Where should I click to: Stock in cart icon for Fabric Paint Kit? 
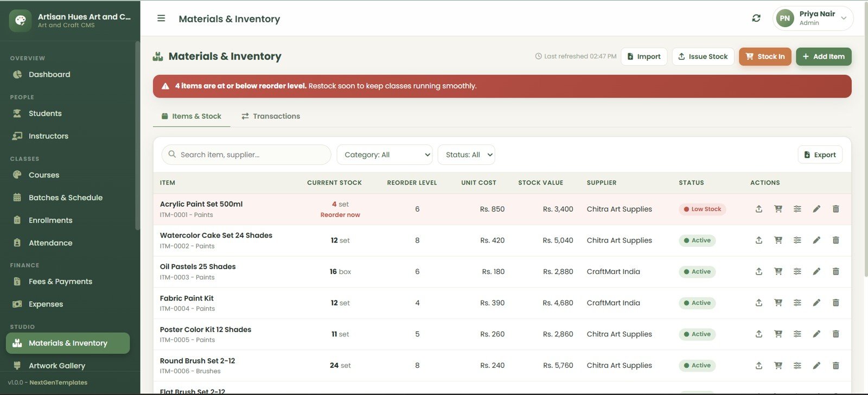click(778, 303)
